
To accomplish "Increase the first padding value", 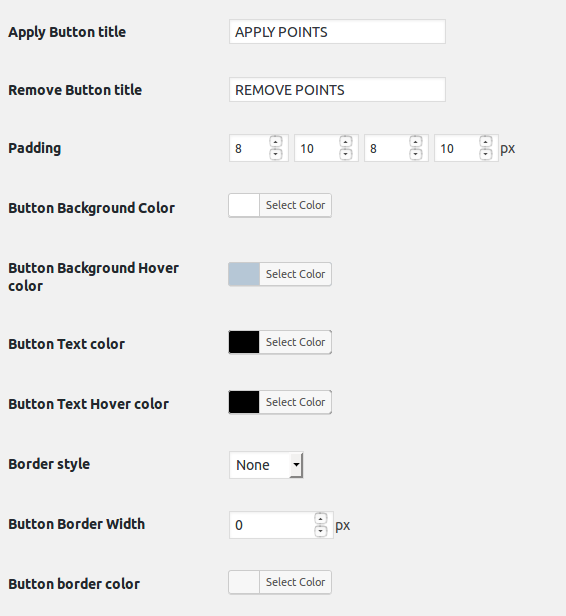I will coord(276,141).
